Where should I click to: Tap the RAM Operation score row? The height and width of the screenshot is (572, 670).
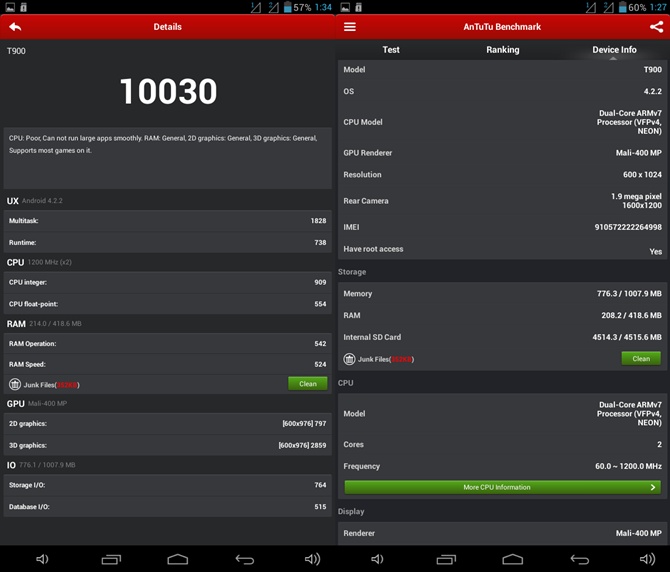168,343
